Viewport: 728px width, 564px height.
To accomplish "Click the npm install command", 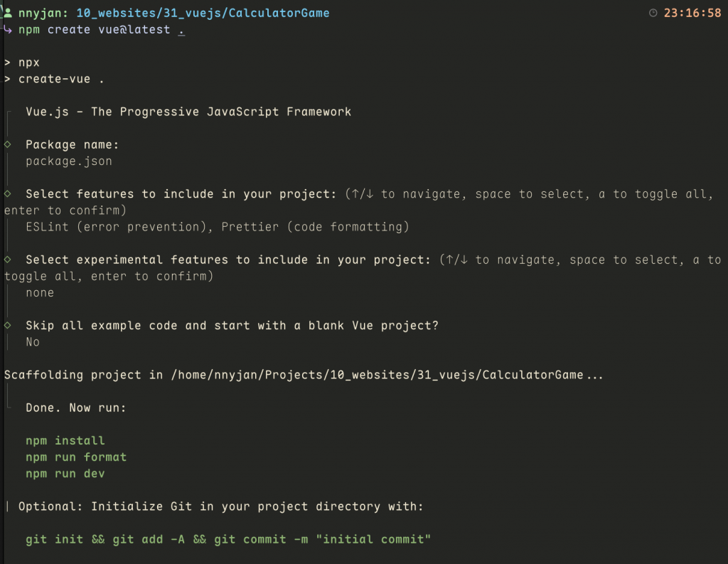I will point(65,440).
